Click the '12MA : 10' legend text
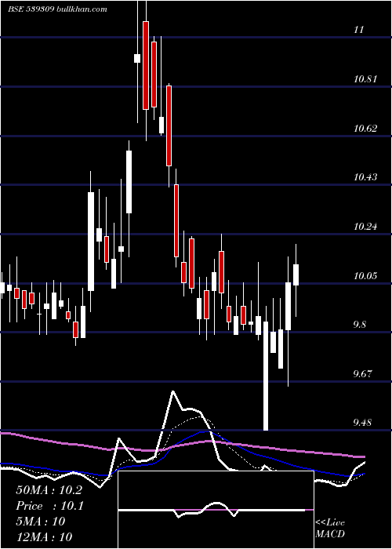Image resolution: width=392 pixels, height=549 pixels. tap(44, 536)
